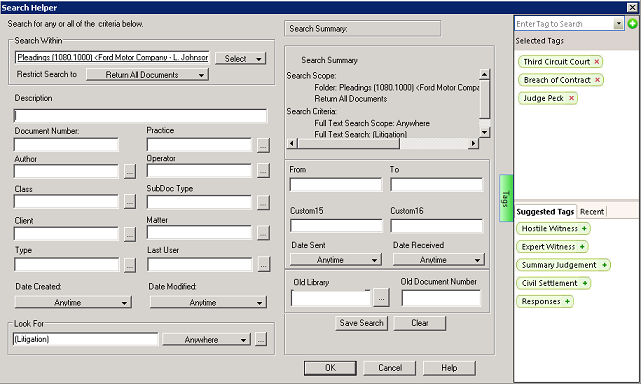Remove the Third Circuit Court tag
641x384 pixels.
click(x=596, y=62)
